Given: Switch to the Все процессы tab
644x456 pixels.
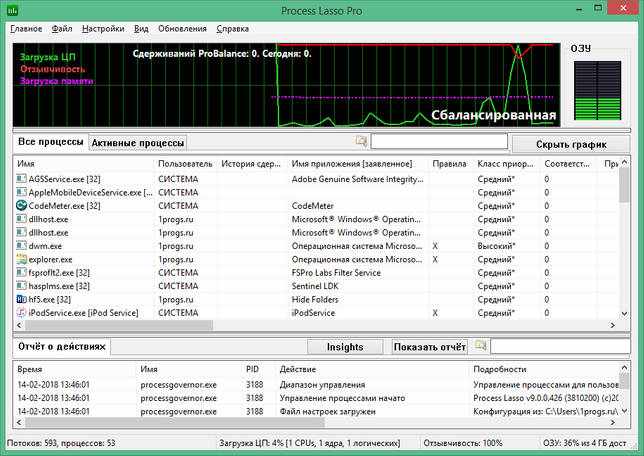Looking at the screenshot, I should coord(51,142).
